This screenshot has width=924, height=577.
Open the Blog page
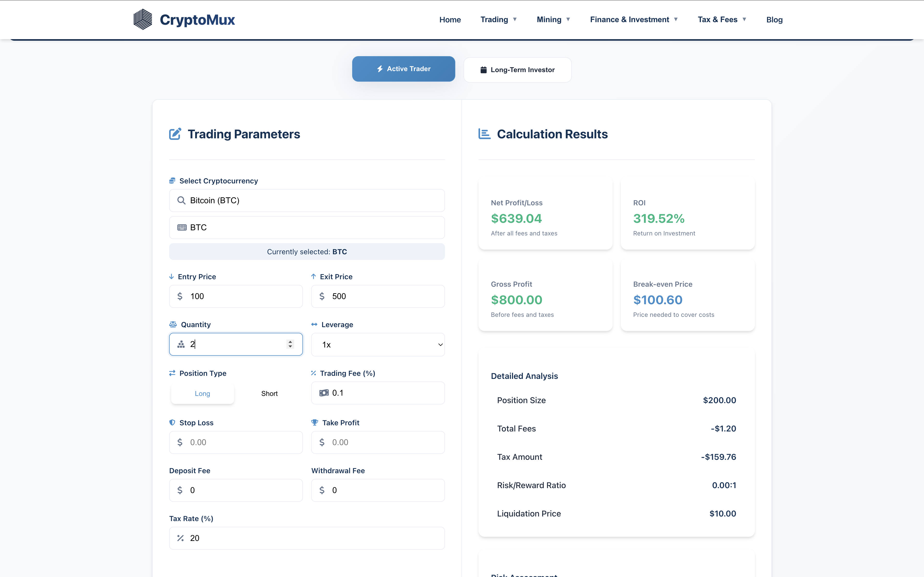pyautogui.click(x=775, y=19)
